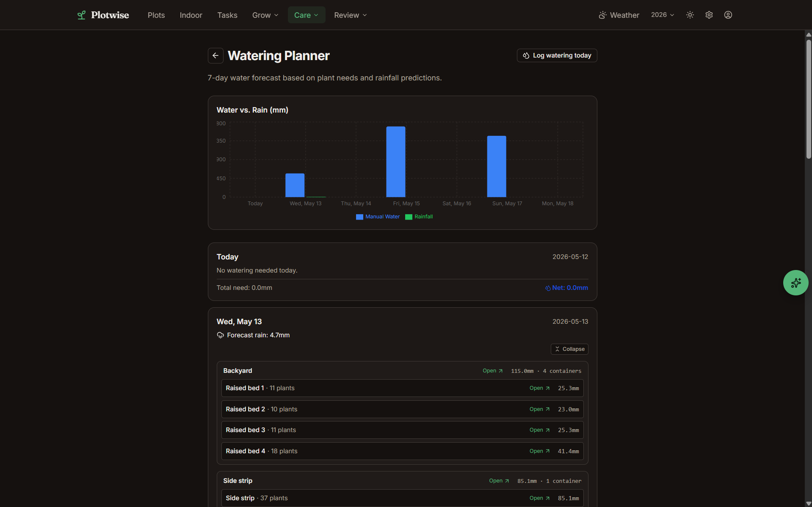Expand the Care dropdown menu
The width and height of the screenshot is (812, 507).
point(306,15)
